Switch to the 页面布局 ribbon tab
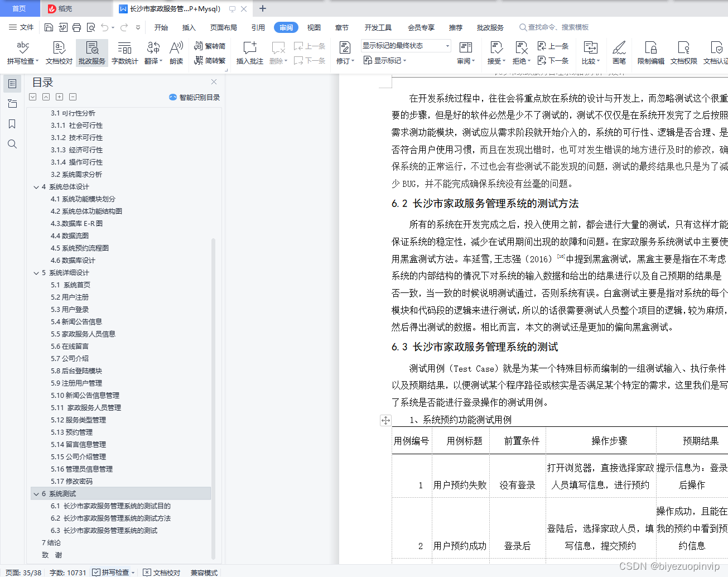Image resolution: width=728 pixels, height=577 pixels. click(x=223, y=27)
